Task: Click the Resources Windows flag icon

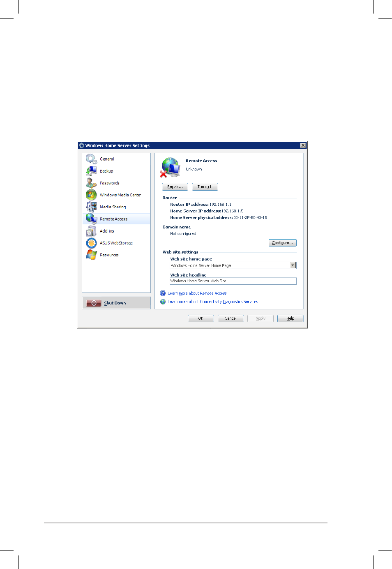Action: click(x=91, y=255)
